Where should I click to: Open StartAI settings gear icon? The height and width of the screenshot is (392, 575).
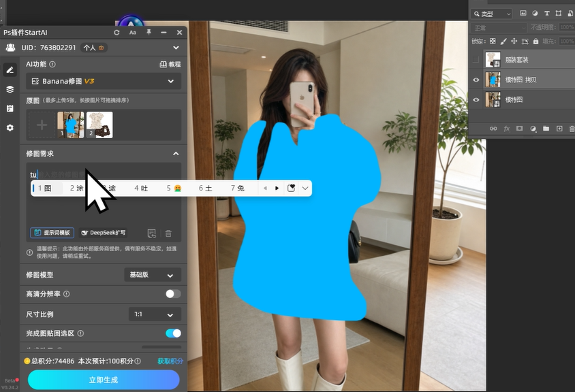[x=10, y=127]
